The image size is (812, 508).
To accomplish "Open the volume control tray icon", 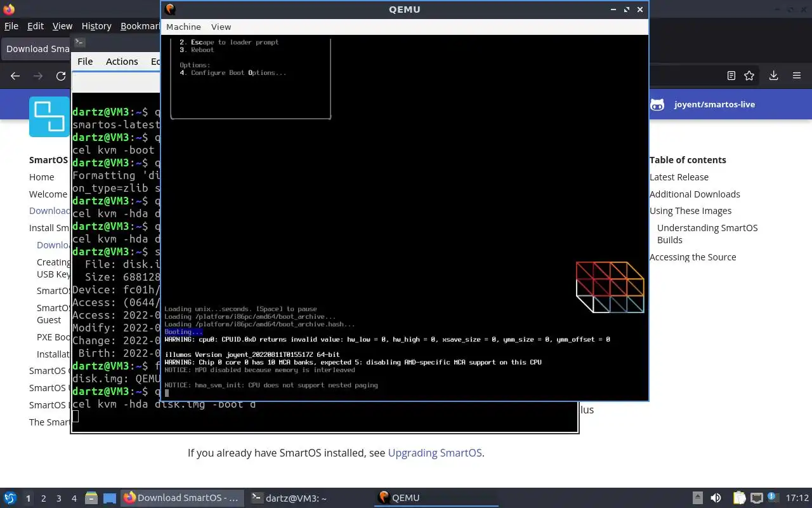I will (716, 498).
